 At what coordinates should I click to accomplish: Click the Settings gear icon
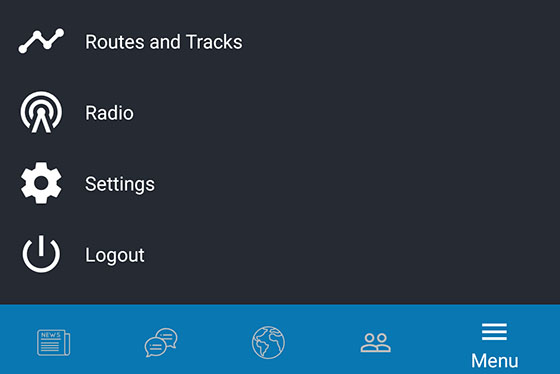pyautogui.click(x=41, y=183)
